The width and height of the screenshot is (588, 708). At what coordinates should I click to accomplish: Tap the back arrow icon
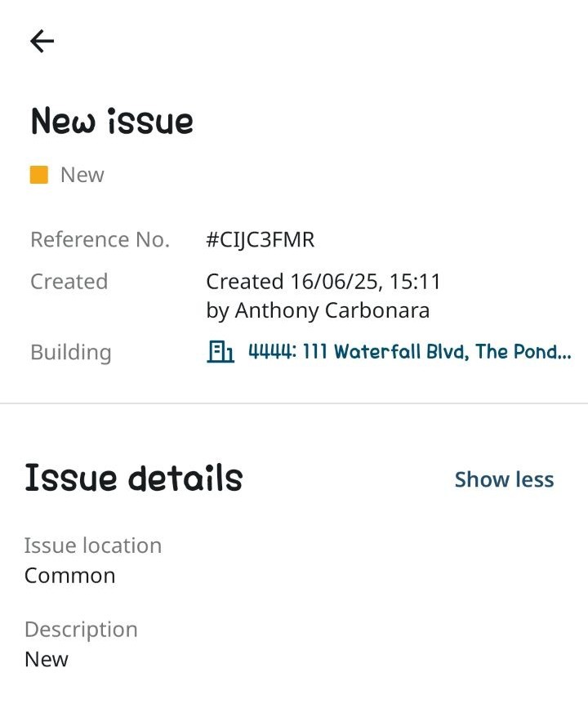point(42,41)
